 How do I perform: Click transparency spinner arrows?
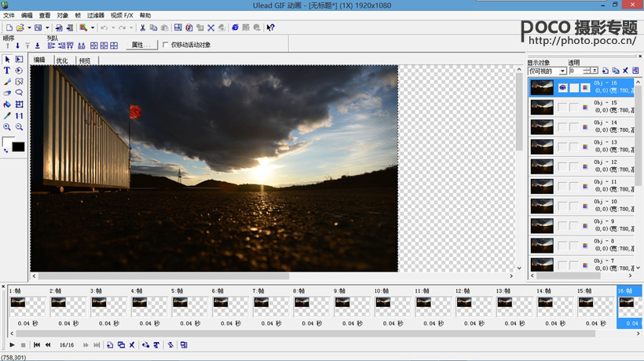pyautogui.click(x=587, y=71)
